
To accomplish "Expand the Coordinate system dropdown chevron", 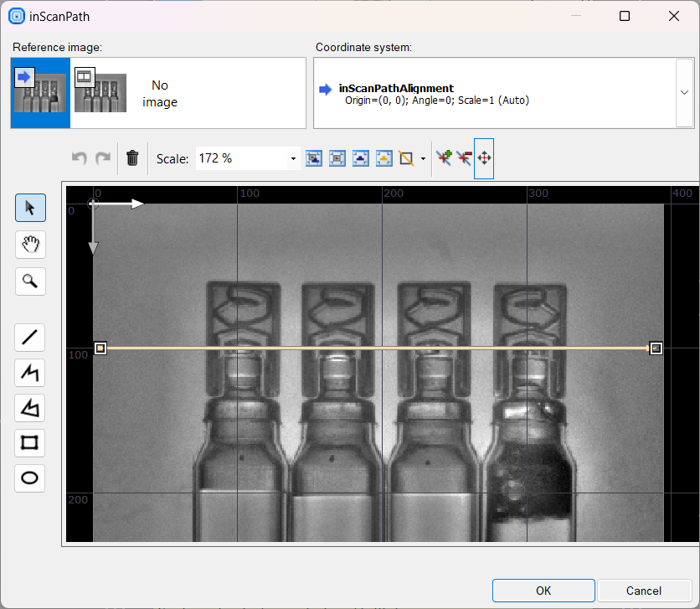I will (x=684, y=93).
